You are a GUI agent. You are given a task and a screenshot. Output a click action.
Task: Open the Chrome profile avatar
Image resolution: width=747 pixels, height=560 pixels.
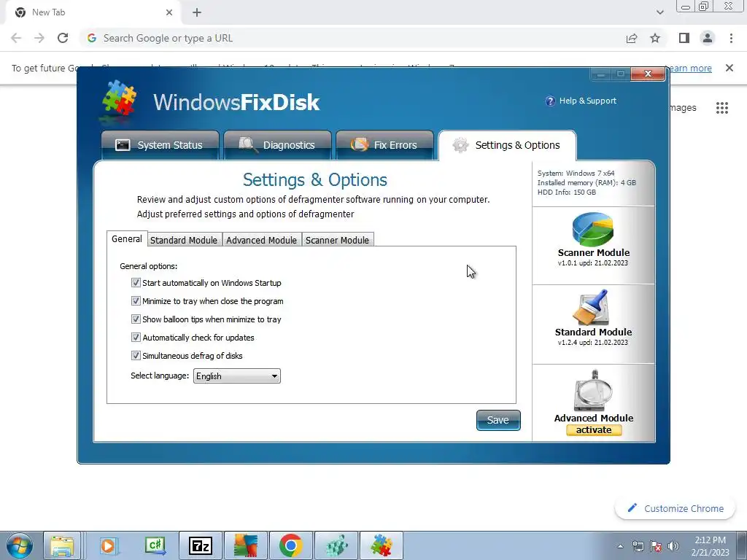tap(708, 38)
